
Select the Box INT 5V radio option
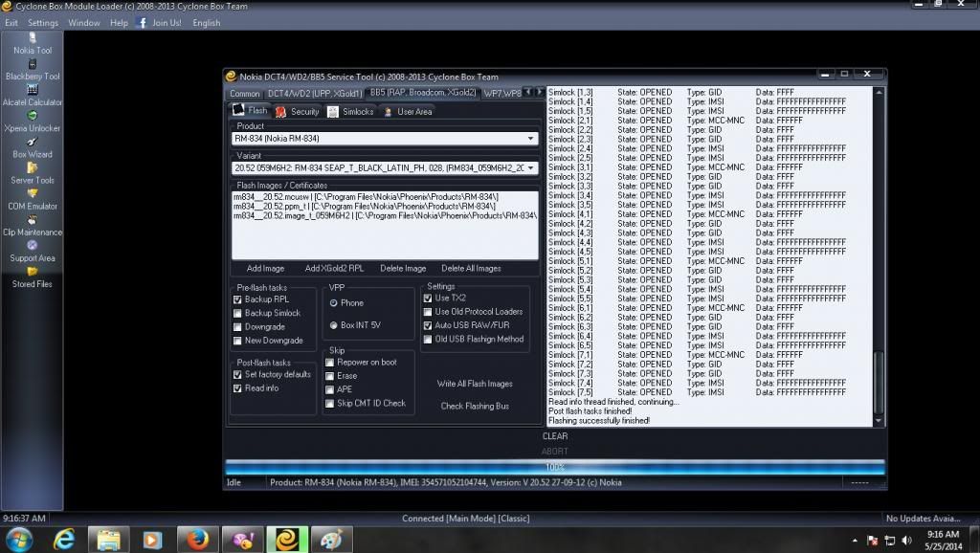tap(333, 325)
